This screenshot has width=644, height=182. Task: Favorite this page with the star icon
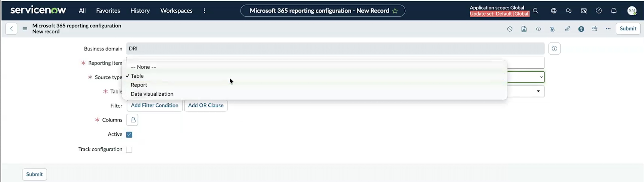[395, 11]
